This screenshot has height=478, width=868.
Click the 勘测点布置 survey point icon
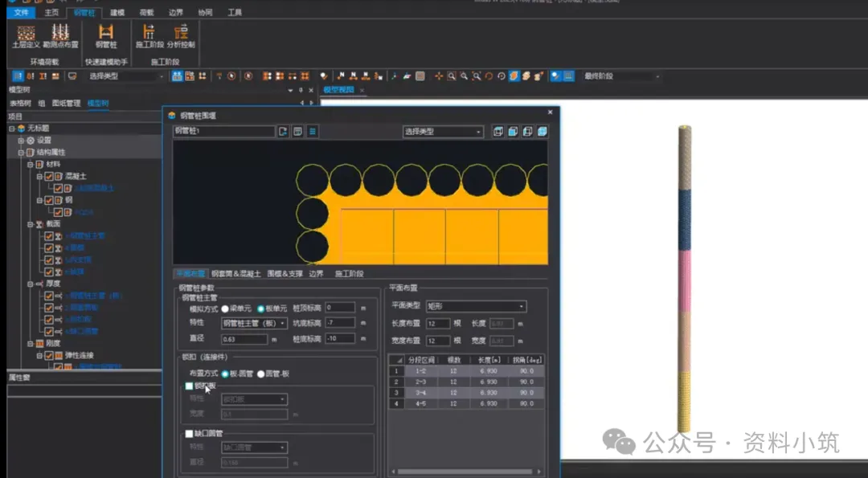[60, 36]
